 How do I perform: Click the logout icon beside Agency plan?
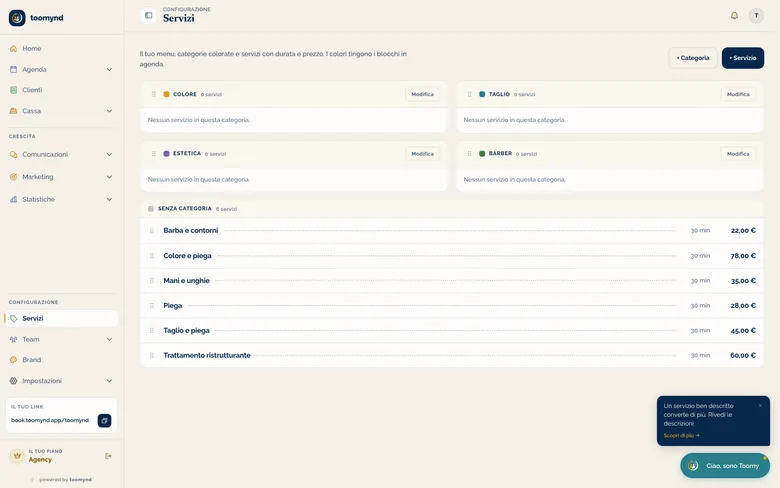pyautogui.click(x=108, y=456)
